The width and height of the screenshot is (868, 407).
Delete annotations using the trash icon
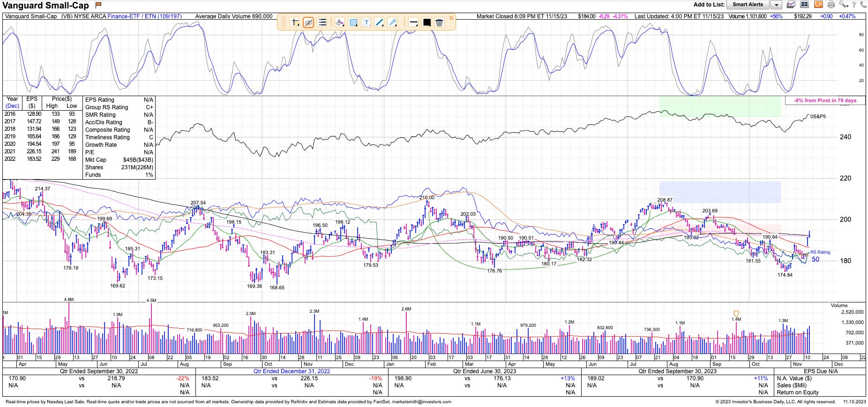[x=439, y=22]
